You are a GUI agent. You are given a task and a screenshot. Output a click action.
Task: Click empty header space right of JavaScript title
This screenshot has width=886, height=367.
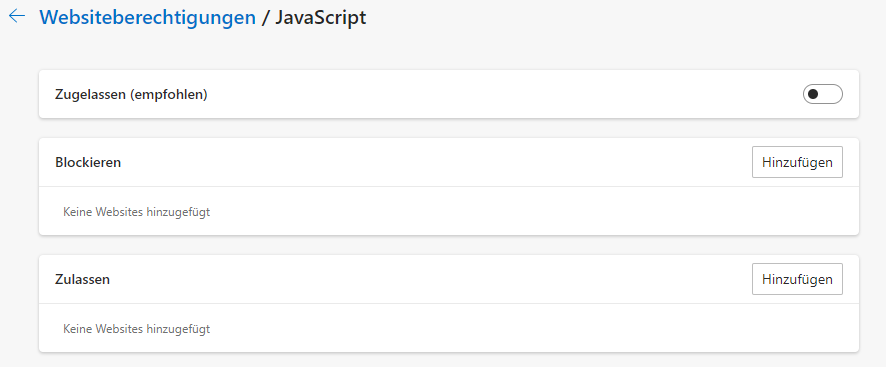(x=622, y=18)
